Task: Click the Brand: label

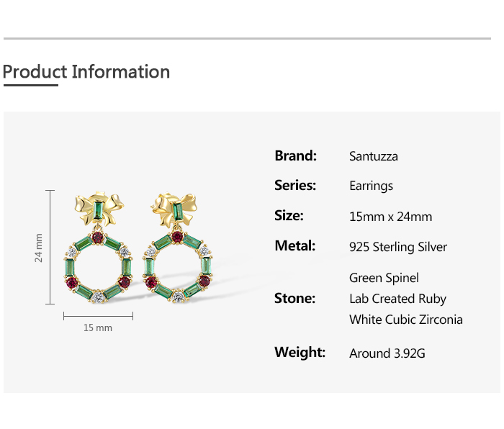Action: pyautogui.click(x=296, y=156)
